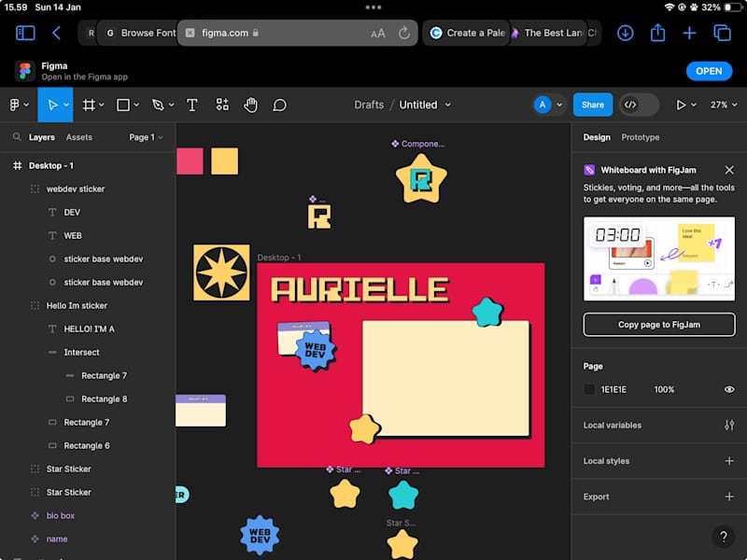Click the Present play icon
747x560 pixels.
pyautogui.click(x=681, y=105)
